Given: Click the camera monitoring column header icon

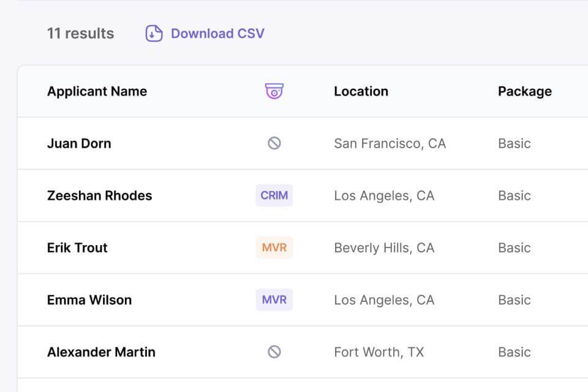Looking at the screenshot, I should click(x=274, y=91).
